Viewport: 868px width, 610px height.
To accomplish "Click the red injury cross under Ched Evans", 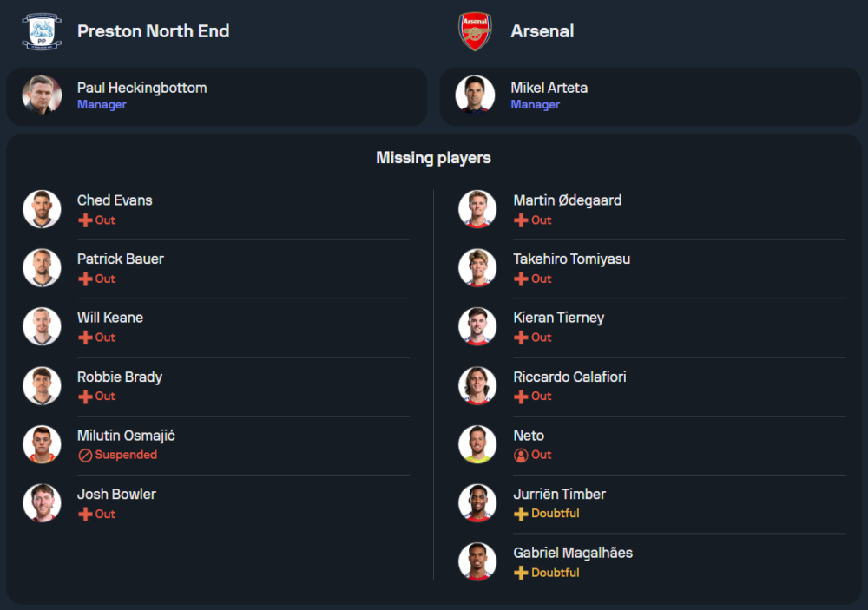I will coord(85,220).
